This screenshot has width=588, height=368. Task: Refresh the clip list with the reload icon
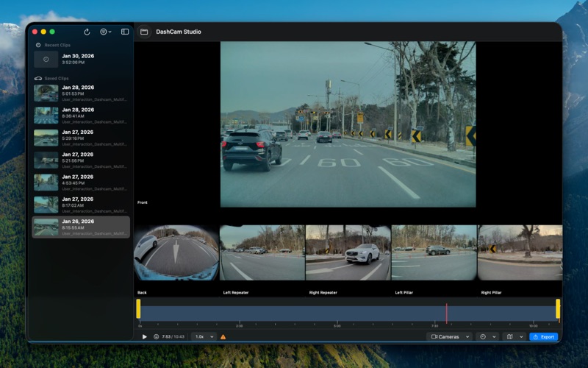coord(87,32)
